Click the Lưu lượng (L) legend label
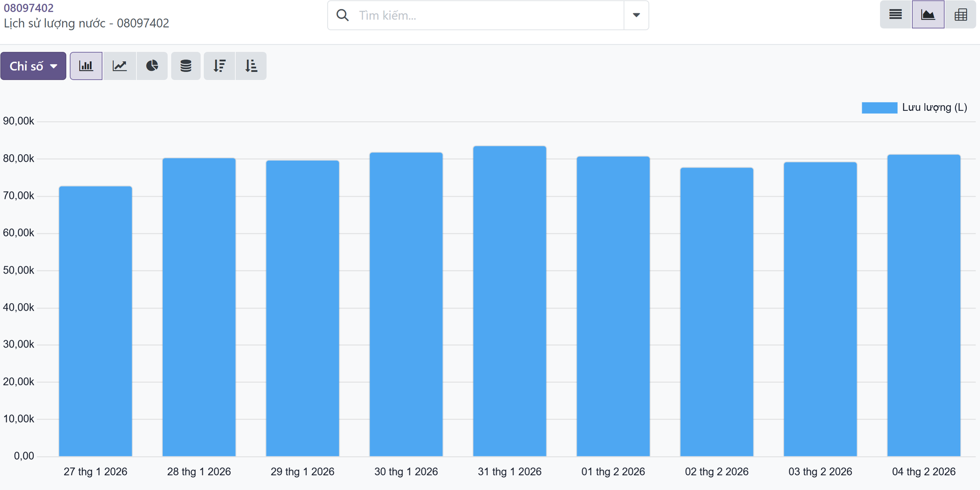This screenshot has height=490, width=980. [935, 108]
